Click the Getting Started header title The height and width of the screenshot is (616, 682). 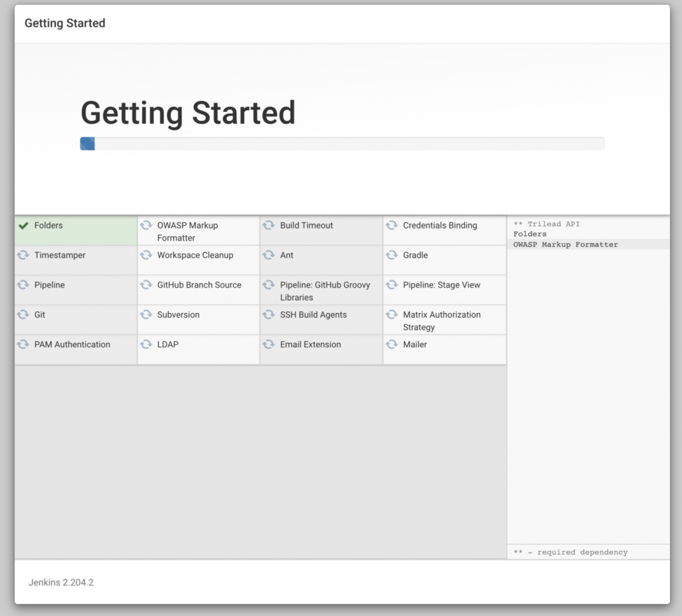(x=65, y=23)
